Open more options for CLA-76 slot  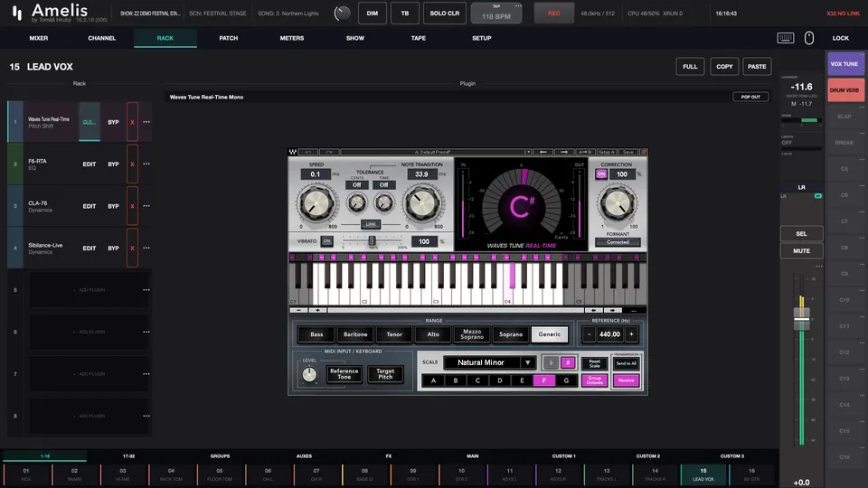[x=146, y=206]
